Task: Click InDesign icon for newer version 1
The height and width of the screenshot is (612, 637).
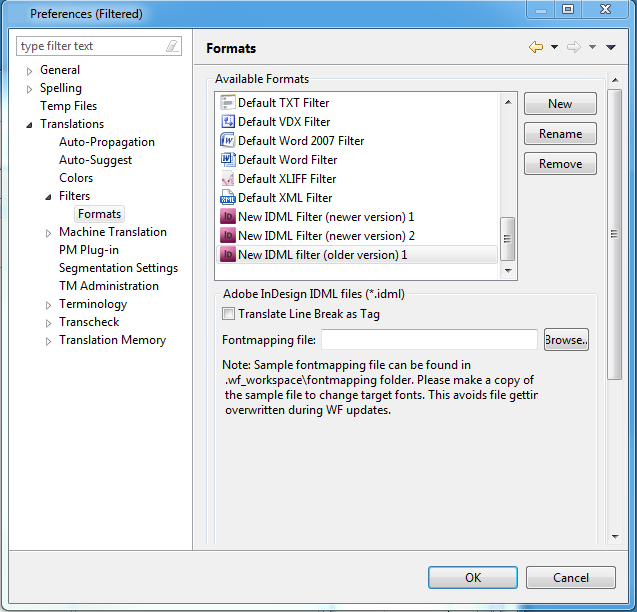Action: (228, 217)
